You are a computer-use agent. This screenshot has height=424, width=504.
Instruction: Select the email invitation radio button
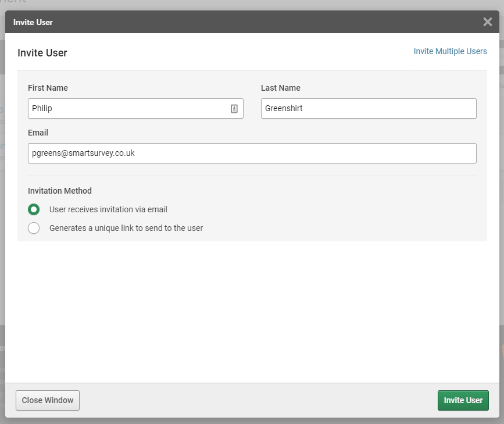pyautogui.click(x=34, y=209)
